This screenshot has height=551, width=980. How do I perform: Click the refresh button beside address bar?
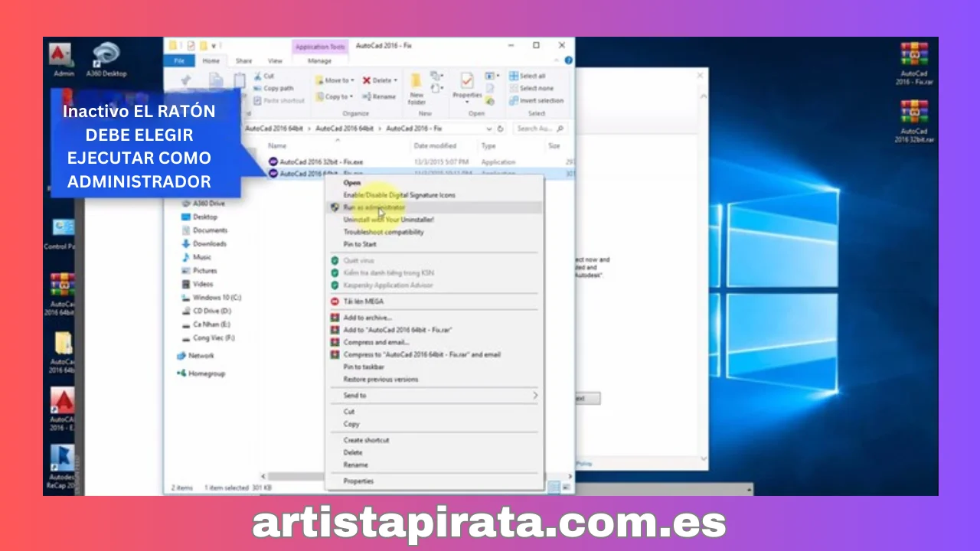tap(501, 129)
